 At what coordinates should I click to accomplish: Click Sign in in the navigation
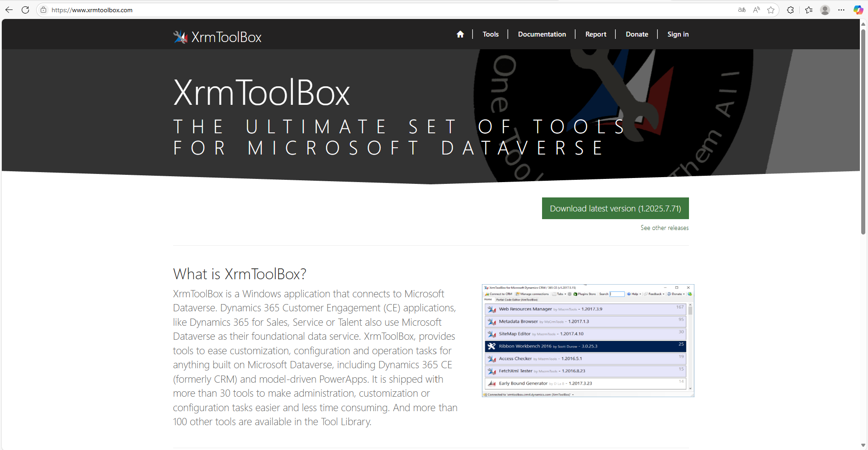tap(678, 34)
